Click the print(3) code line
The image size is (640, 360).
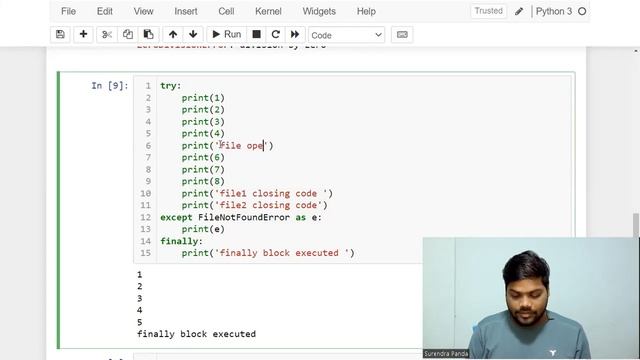click(x=203, y=122)
